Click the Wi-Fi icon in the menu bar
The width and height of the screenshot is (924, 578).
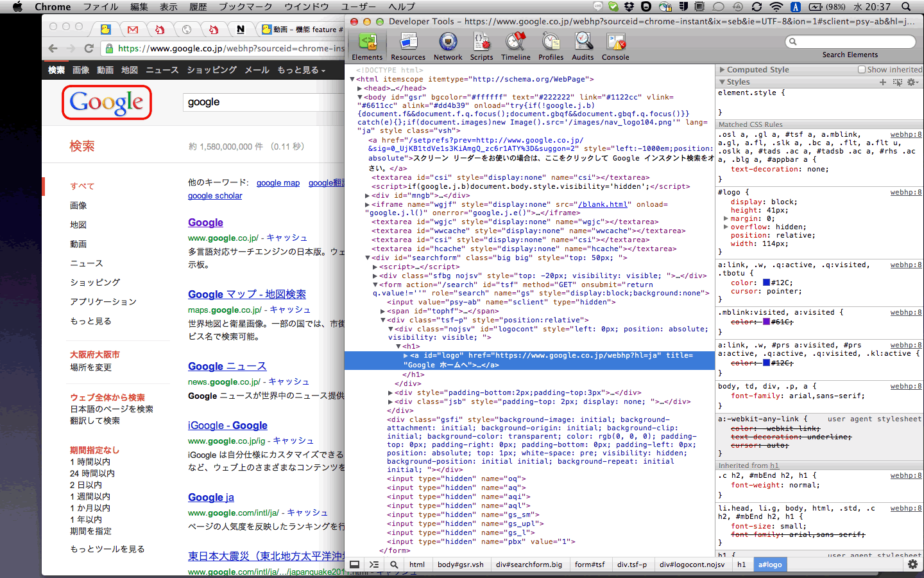[x=776, y=7]
